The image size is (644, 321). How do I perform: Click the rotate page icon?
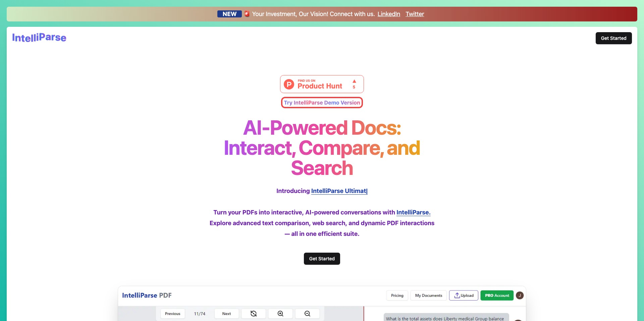[254, 314]
